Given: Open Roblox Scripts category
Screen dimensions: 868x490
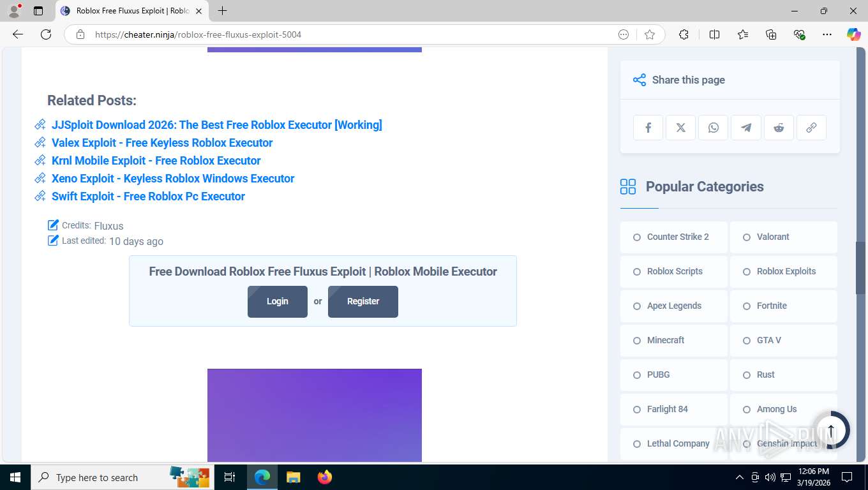Looking at the screenshot, I should tap(673, 271).
